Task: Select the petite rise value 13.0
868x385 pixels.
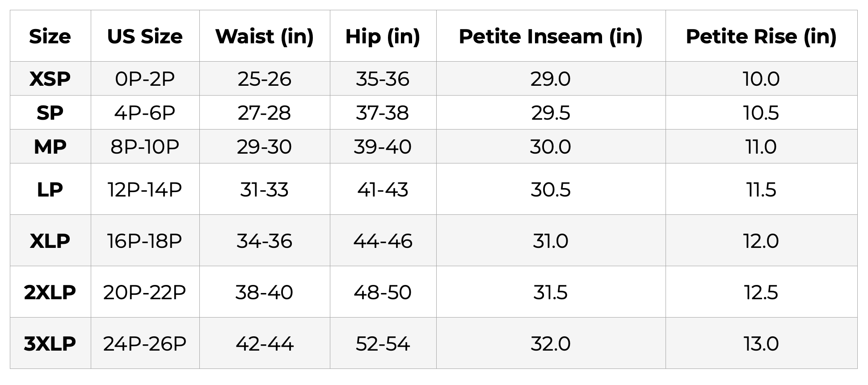Action: point(761,343)
